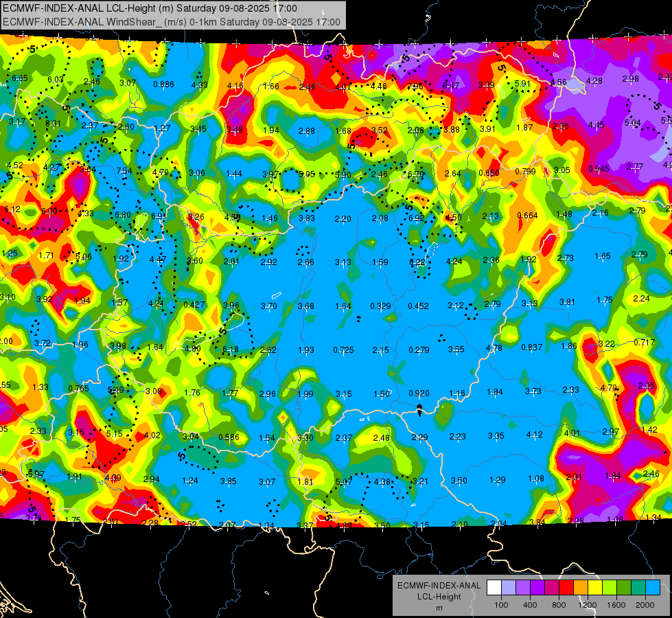Click the sky blue swatch in the legend
This screenshot has height=618, width=672.
pyautogui.click(x=652, y=588)
